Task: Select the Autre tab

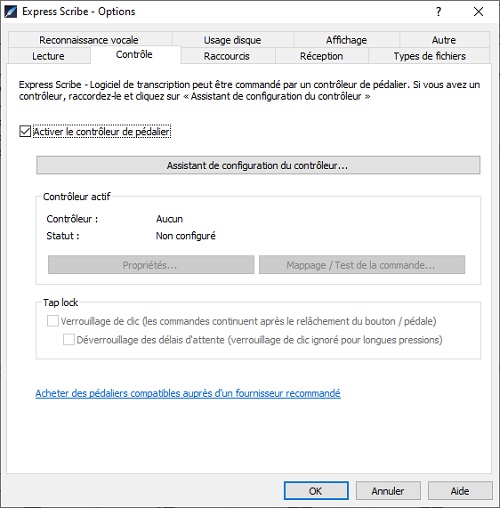Action: point(444,40)
